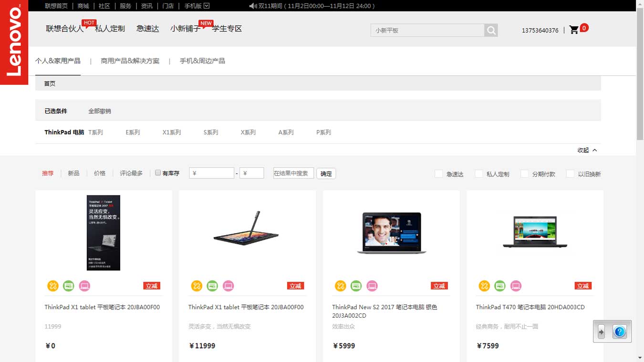This screenshot has width=644, height=362.
Task: Focus the 小新平板 search box
Action: coord(427,31)
